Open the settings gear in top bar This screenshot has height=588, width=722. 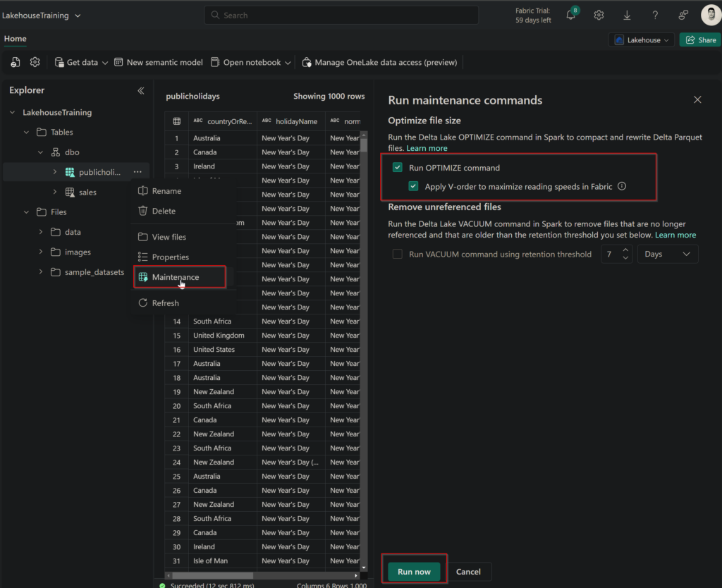pos(599,16)
